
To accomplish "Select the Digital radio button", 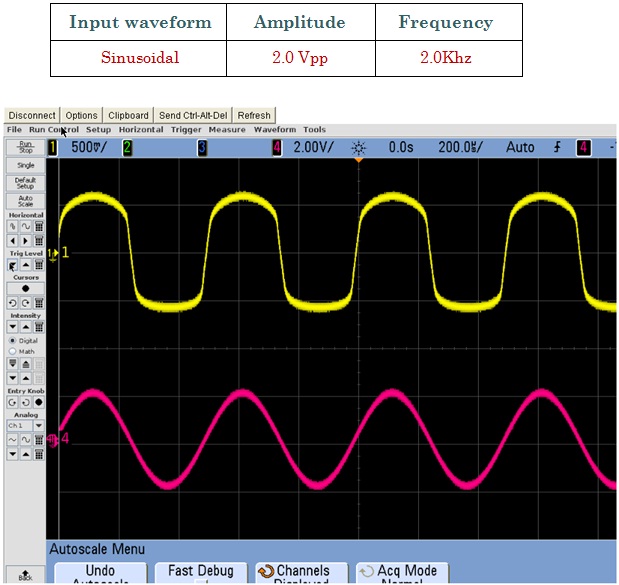I will pos(13,340).
